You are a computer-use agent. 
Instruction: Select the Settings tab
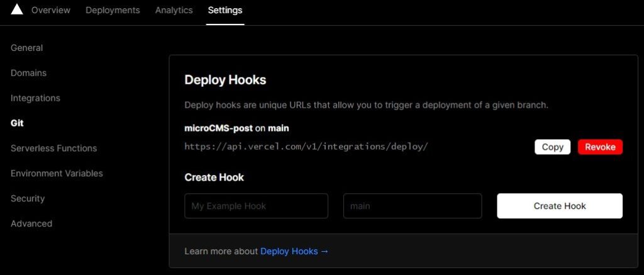(x=225, y=10)
